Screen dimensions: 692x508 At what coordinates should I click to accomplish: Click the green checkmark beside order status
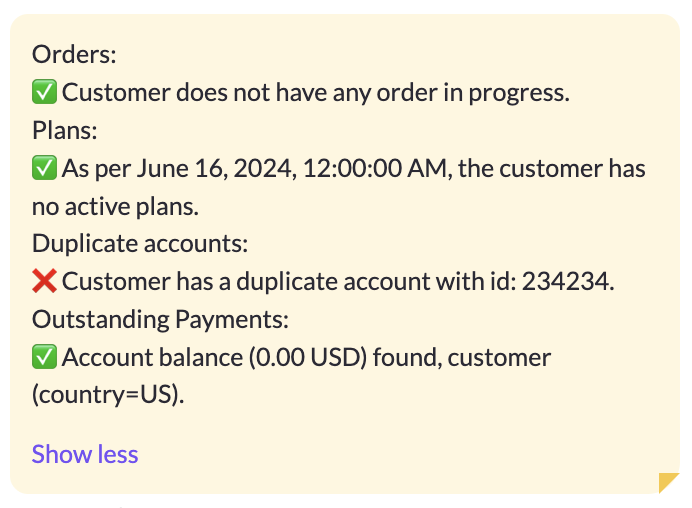(44, 92)
